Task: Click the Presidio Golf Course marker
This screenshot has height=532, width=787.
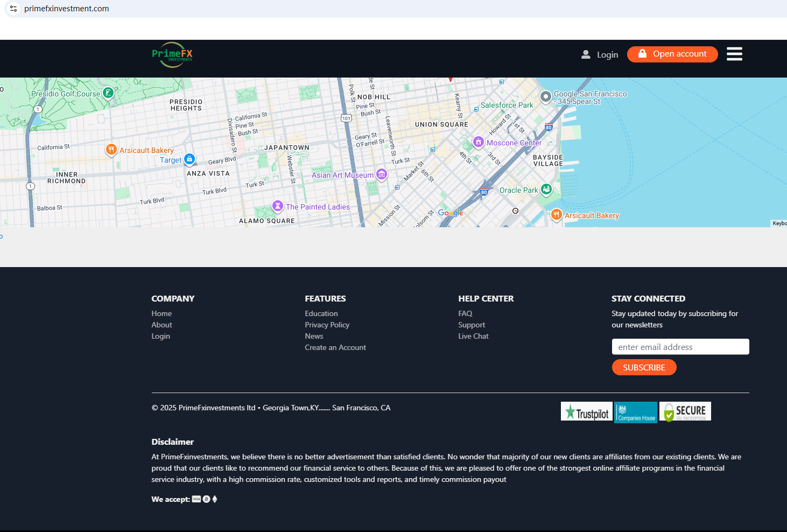Action: tap(108, 93)
